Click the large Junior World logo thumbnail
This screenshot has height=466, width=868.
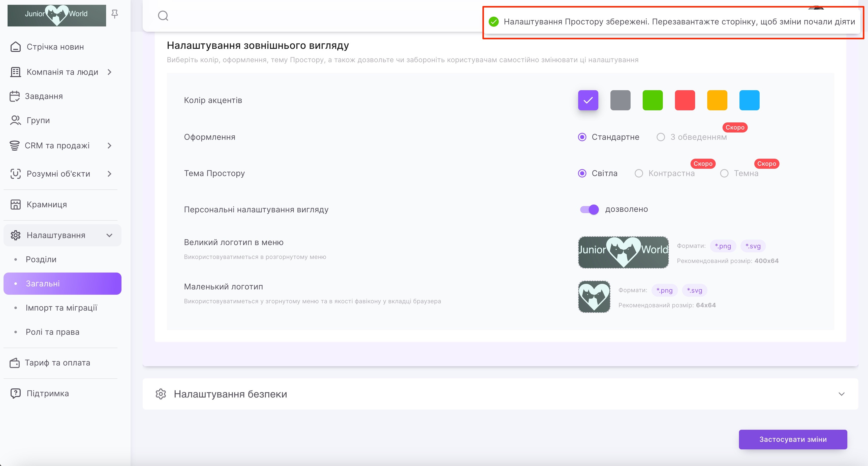tap(623, 253)
